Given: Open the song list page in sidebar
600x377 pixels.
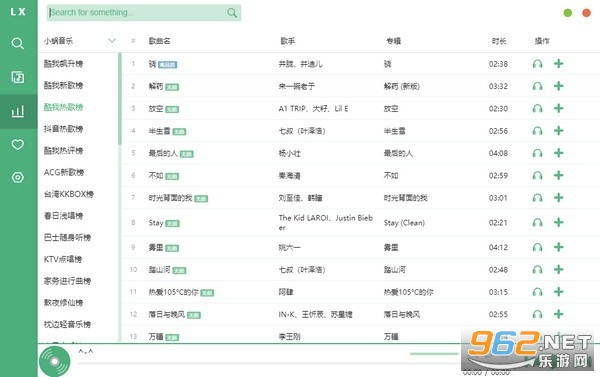Looking at the screenshot, I should click(18, 77).
